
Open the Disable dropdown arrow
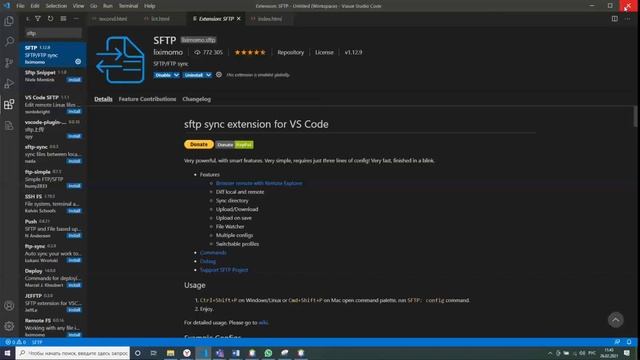pos(176,75)
